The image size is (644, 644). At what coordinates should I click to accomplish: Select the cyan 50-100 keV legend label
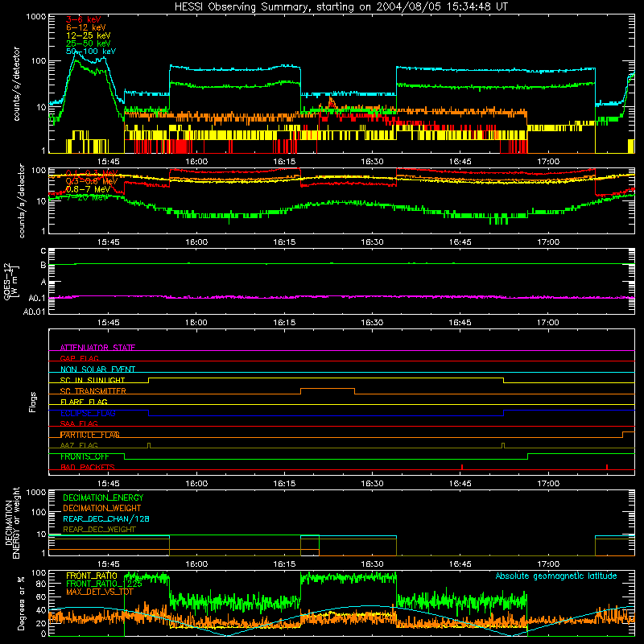pyautogui.click(x=91, y=52)
